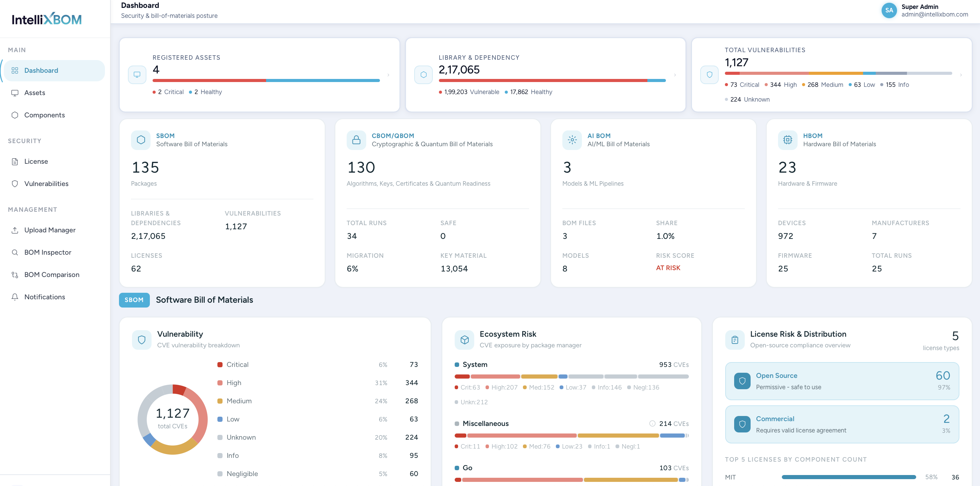Click the CVE donut chart
The height and width of the screenshot is (486, 980).
click(x=173, y=419)
